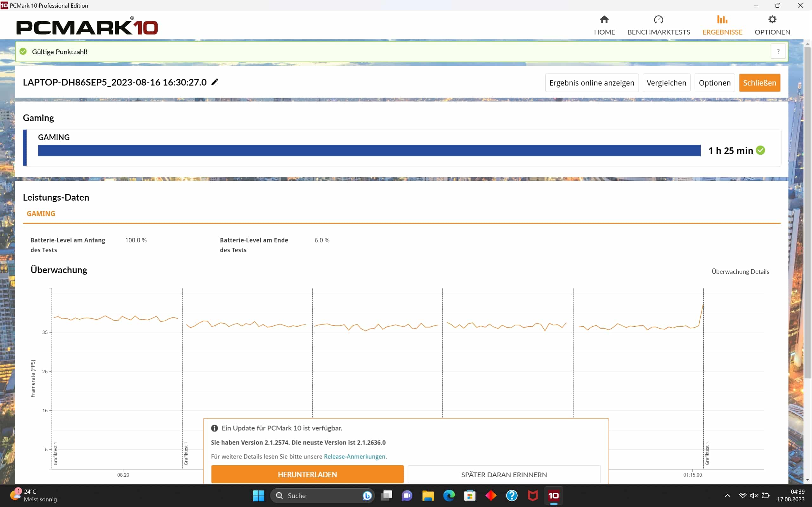Click Später daran erinnern button

pos(504,474)
